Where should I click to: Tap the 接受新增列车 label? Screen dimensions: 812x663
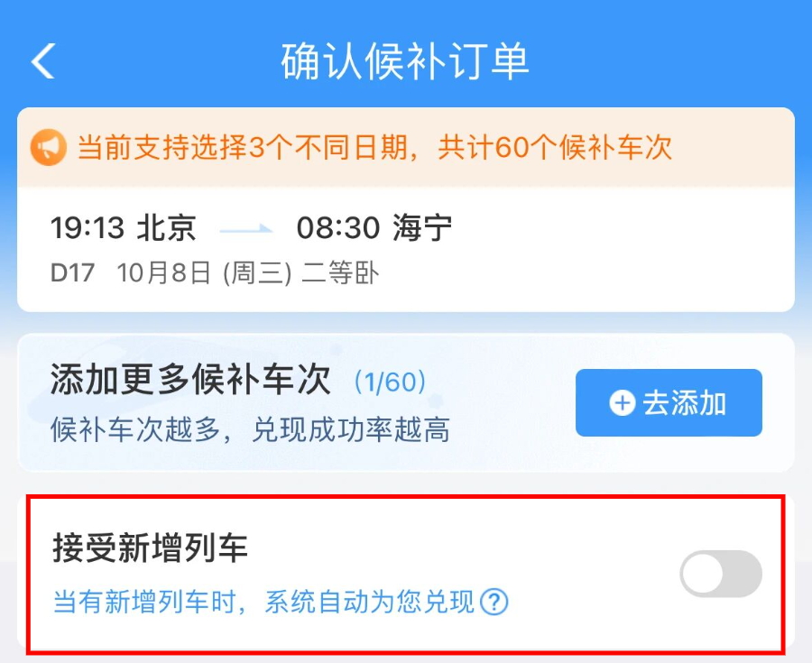[150, 548]
